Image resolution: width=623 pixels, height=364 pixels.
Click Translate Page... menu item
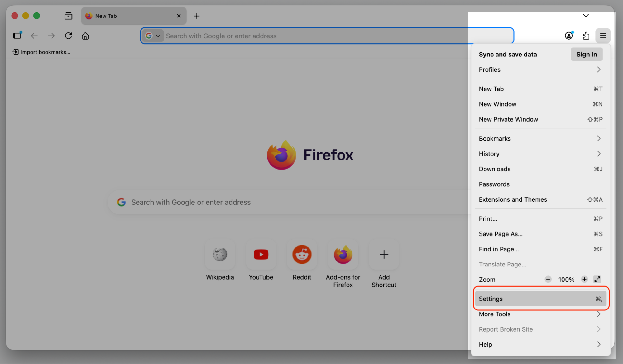541,264
